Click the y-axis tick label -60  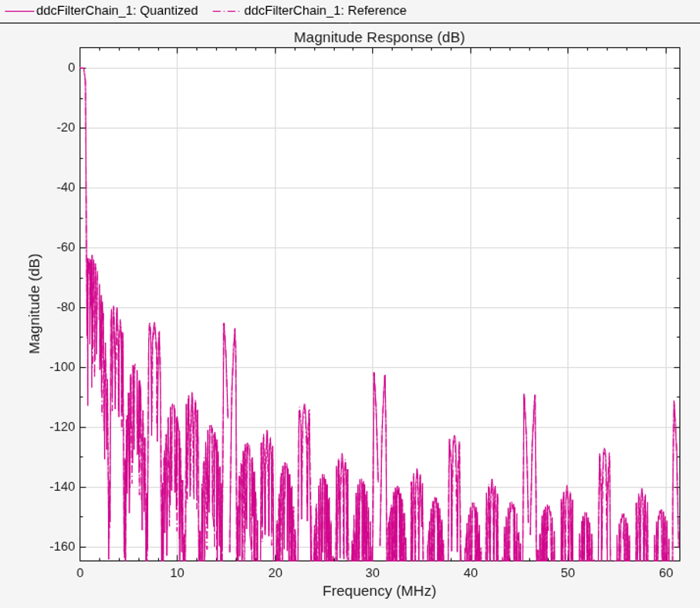tap(66, 248)
